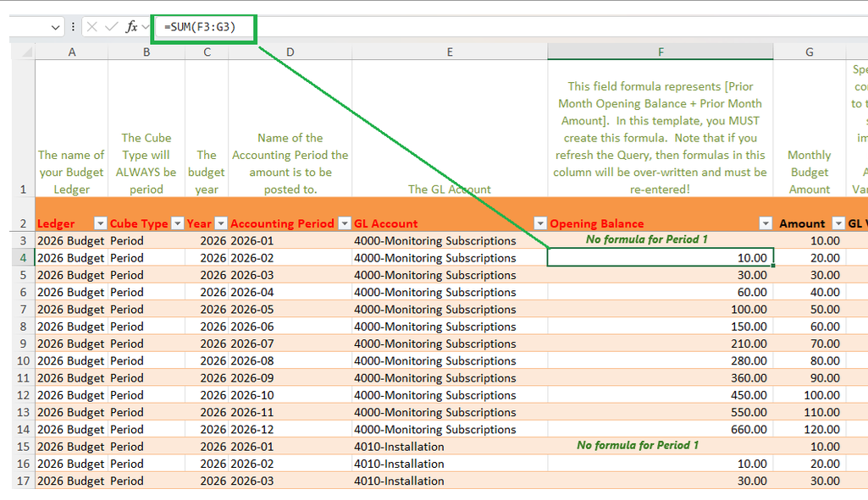Click the three-dot formula bar handle

pyautogui.click(x=73, y=26)
